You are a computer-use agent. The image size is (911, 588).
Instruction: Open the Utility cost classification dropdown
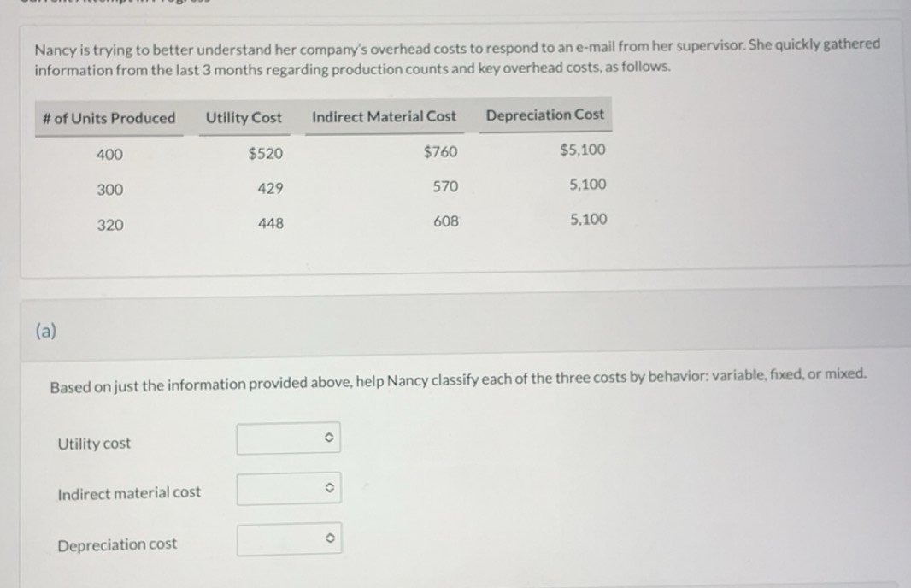[289, 438]
